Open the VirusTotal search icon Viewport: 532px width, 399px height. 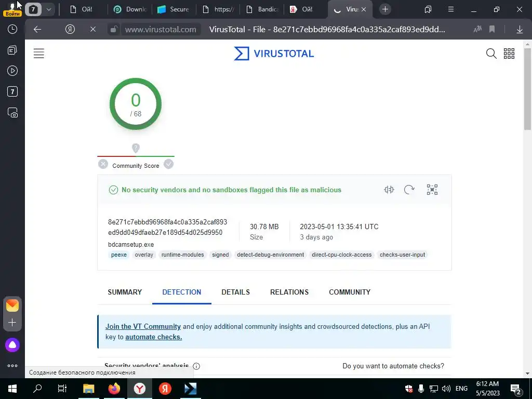tap(491, 54)
